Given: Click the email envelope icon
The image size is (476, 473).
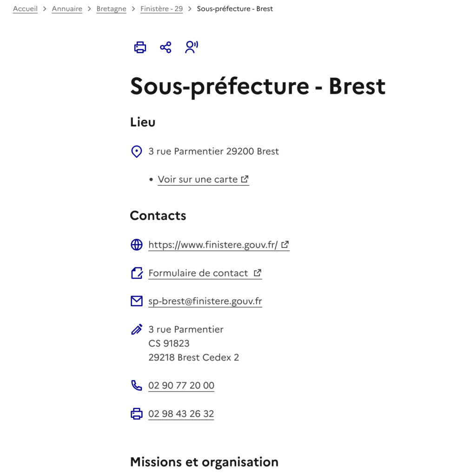Looking at the screenshot, I should 136,301.
